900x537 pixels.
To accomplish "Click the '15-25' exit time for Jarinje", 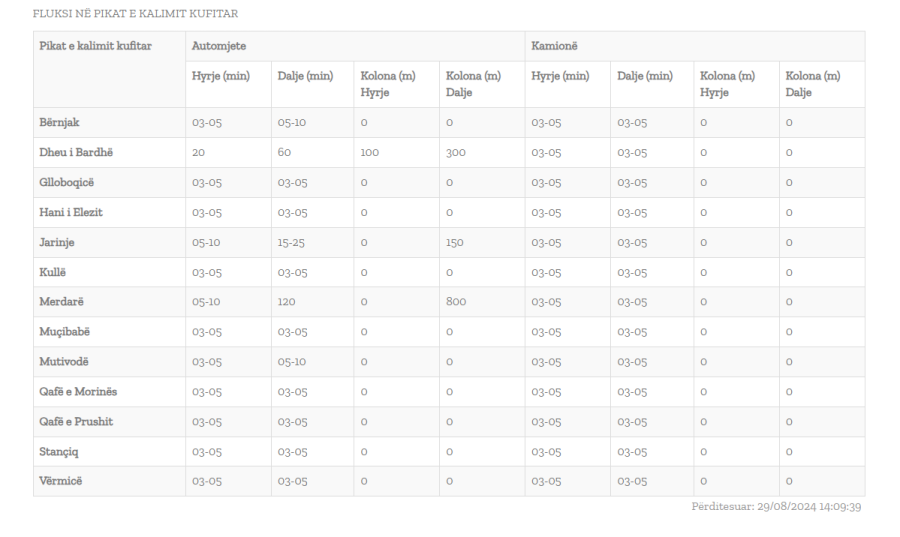I will pos(291,243).
